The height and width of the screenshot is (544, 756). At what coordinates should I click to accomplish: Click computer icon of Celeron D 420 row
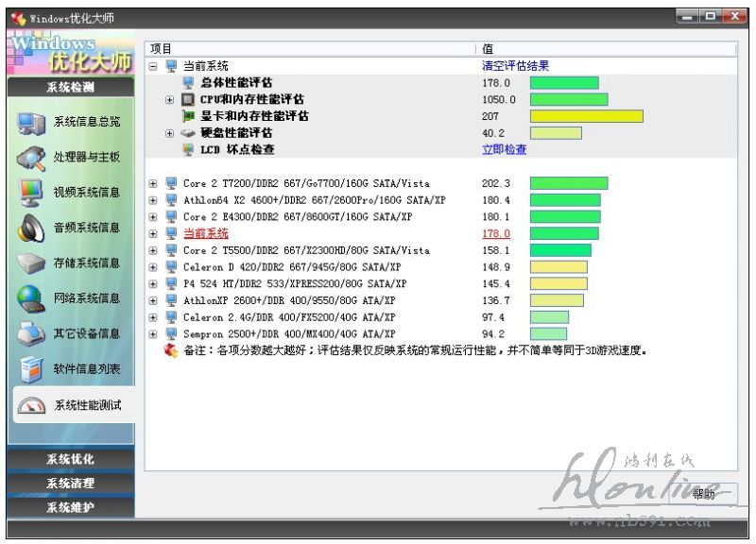[171, 267]
